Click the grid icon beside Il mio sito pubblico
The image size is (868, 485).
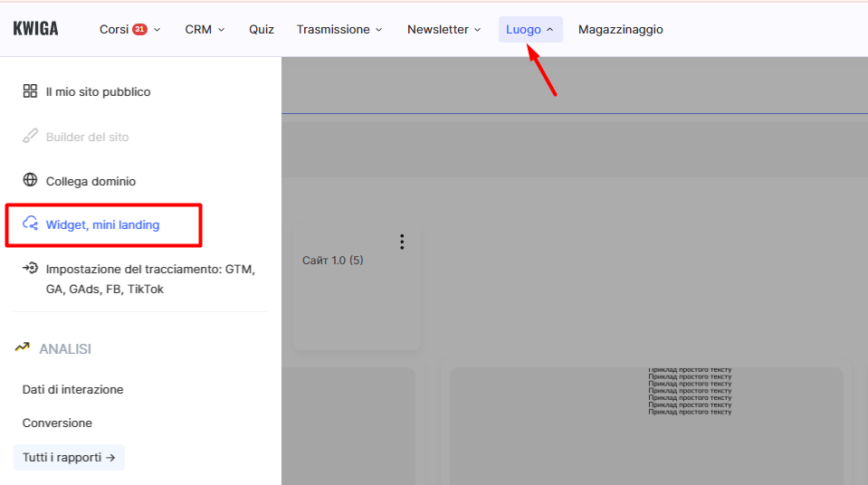coord(30,90)
